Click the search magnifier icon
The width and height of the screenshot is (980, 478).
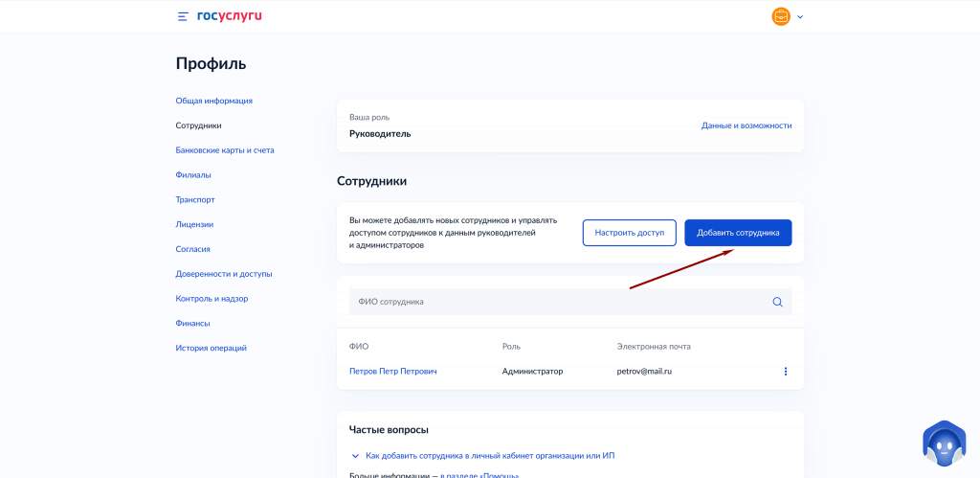pos(777,302)
